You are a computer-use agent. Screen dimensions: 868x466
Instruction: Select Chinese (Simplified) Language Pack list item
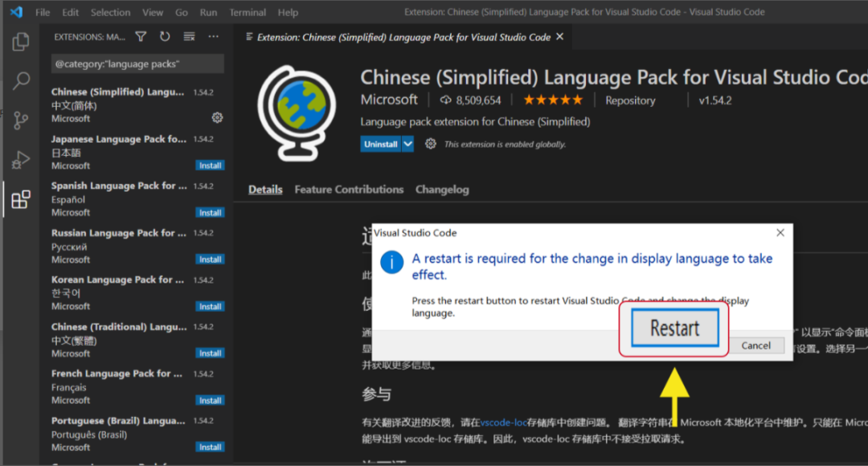tap(137, 105)
